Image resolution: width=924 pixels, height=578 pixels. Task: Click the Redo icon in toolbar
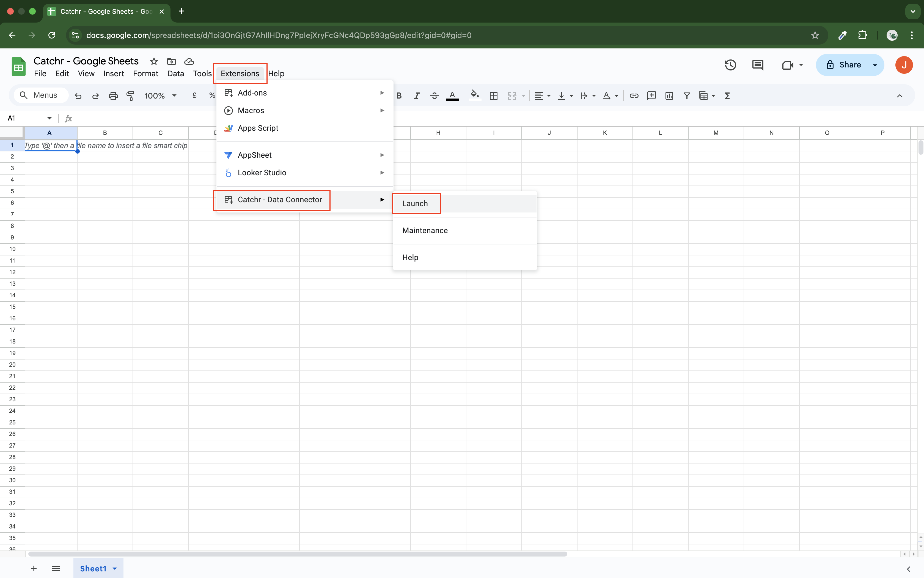tap(95, 96)
